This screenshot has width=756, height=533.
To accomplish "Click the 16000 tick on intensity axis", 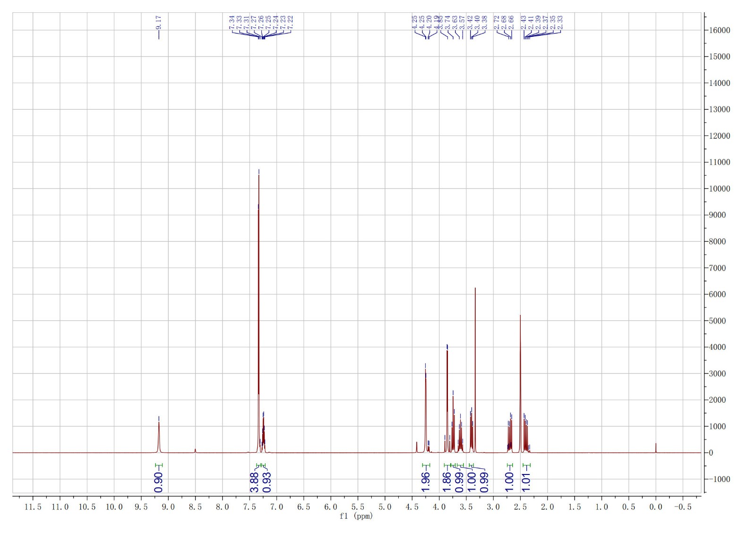I will (x=720, y=30).
